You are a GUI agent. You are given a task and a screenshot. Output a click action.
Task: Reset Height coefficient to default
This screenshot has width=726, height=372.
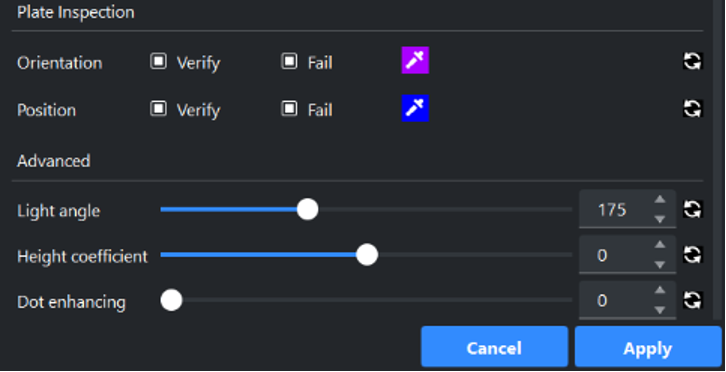pyautogui.click(x=693, y=255)
